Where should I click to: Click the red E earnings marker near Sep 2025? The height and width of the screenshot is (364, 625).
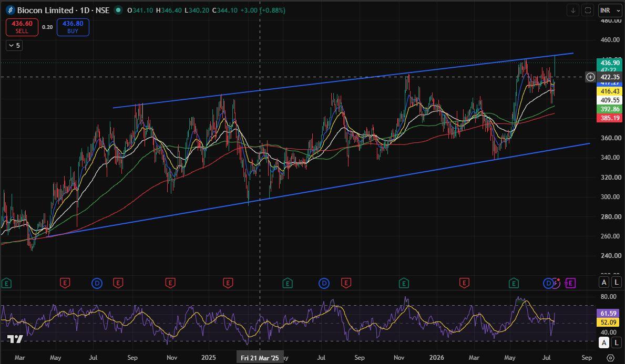[346, 283]
